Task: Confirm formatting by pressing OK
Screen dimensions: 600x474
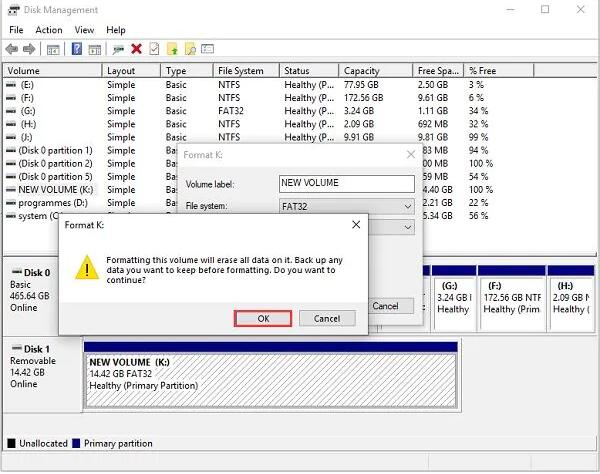Action: click(x=263, y=318)
